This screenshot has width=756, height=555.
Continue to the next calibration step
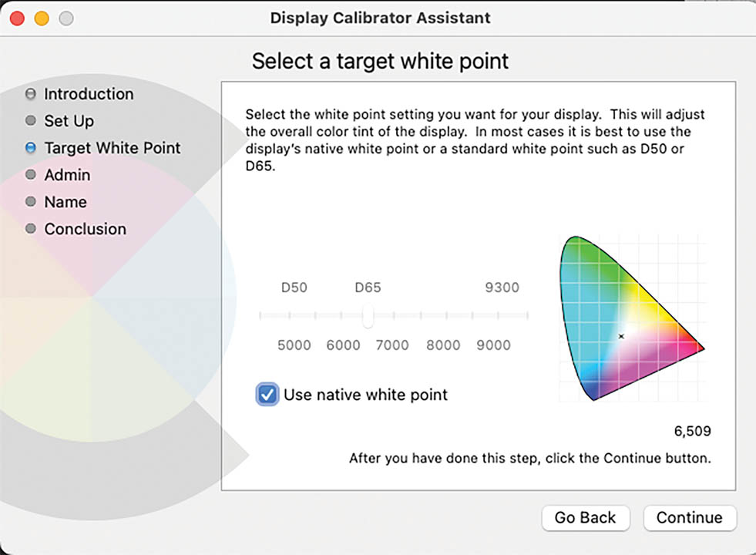coord(690,518)
